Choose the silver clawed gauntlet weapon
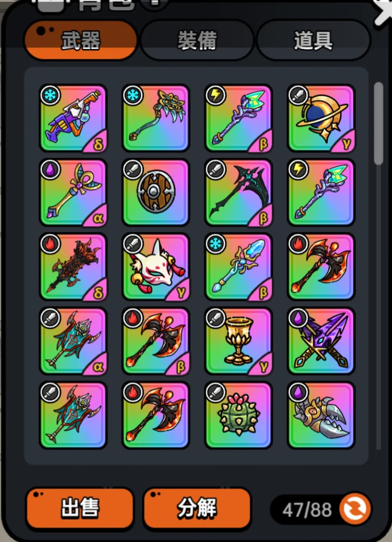Viewport: 392px width, 542px height. coord(321,416)
